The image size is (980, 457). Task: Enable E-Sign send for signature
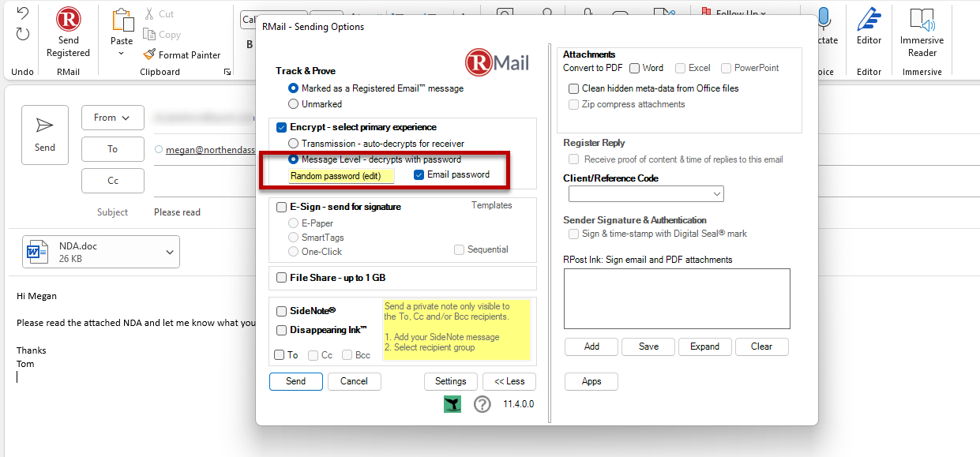pos(282,207)
